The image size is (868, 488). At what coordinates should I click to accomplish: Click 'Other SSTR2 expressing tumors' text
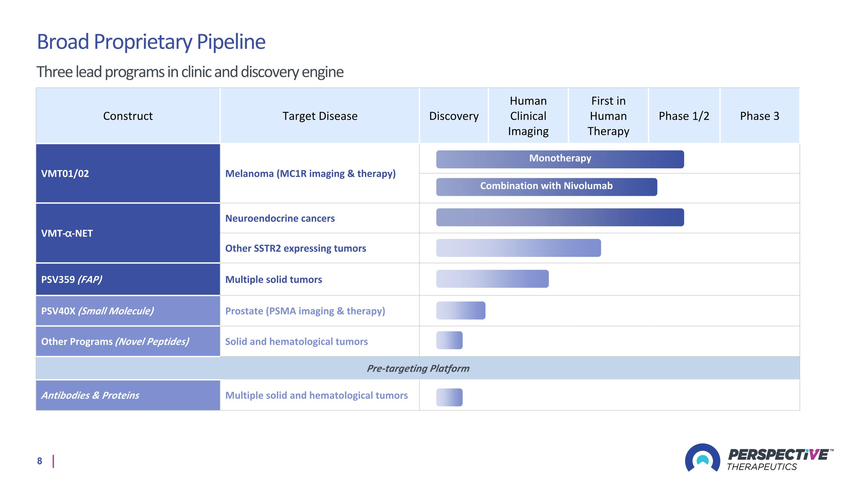295,248
